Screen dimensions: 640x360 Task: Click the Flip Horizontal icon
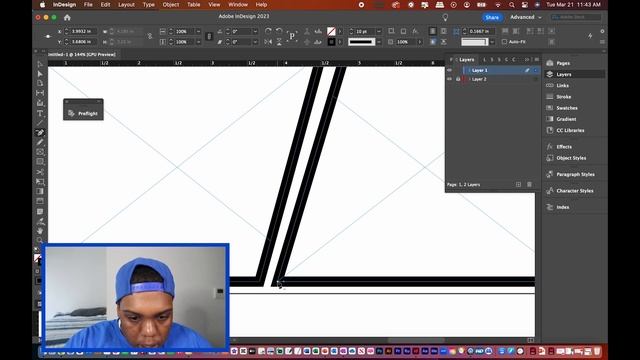click(x=268, y=42)
